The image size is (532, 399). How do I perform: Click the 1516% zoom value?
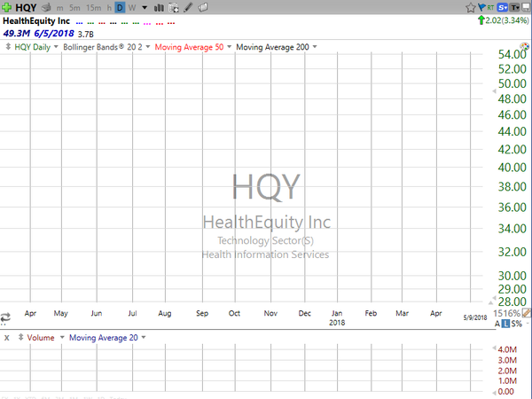(506, 313)
